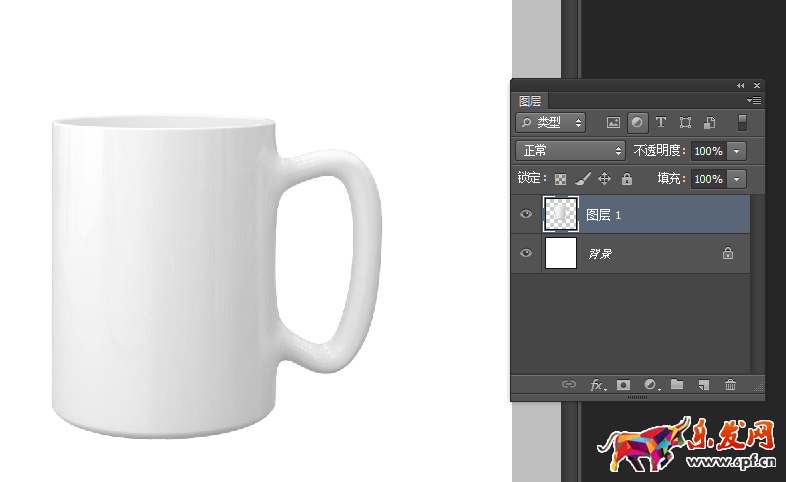Click the link layers icon
The height and width of the screenshot is (482, 786).
pos(569,385)
